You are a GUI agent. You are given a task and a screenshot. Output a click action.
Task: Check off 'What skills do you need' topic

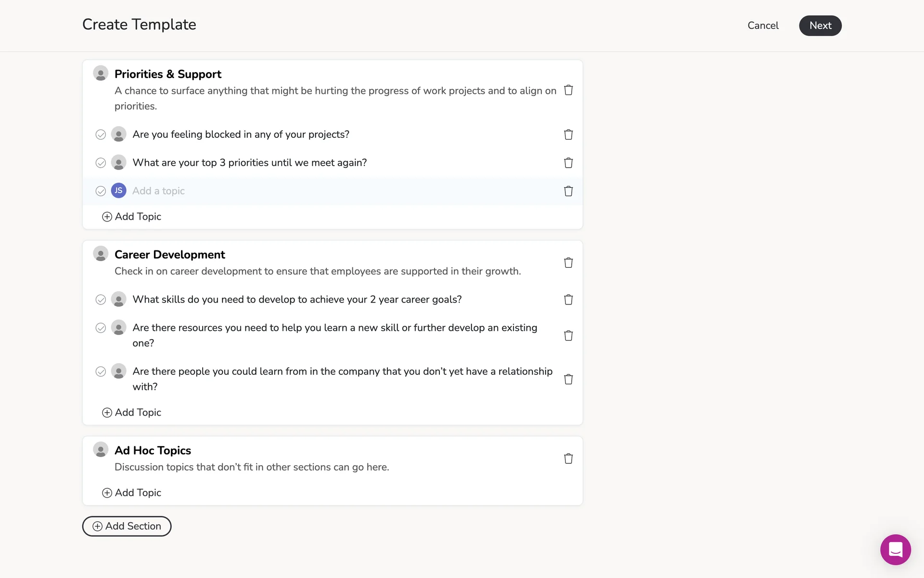pyautogui.click(x=101, y=300)
